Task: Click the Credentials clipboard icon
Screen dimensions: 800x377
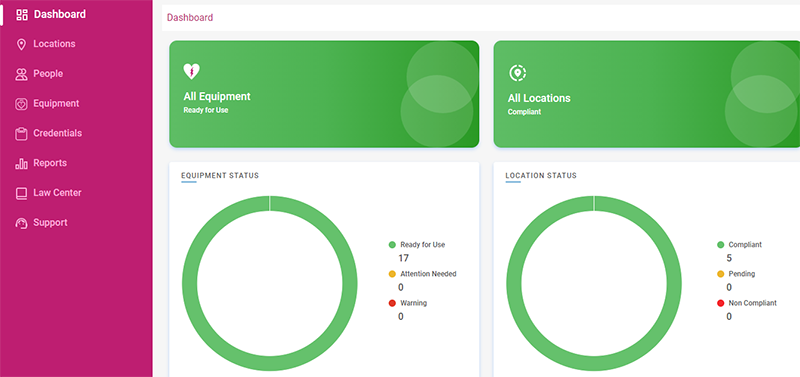Action: tap(21, 134)
